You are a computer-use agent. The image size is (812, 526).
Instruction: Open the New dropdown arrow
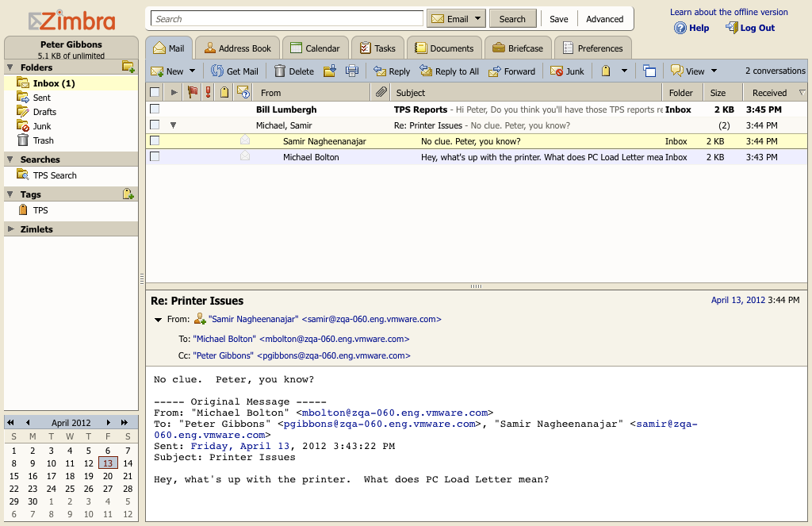coord(192,71)
